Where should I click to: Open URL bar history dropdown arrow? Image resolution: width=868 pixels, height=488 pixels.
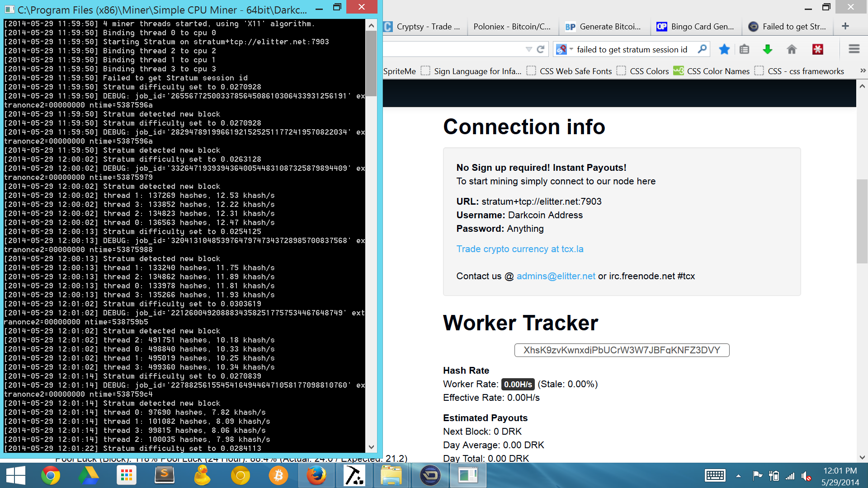click(528, 49)
